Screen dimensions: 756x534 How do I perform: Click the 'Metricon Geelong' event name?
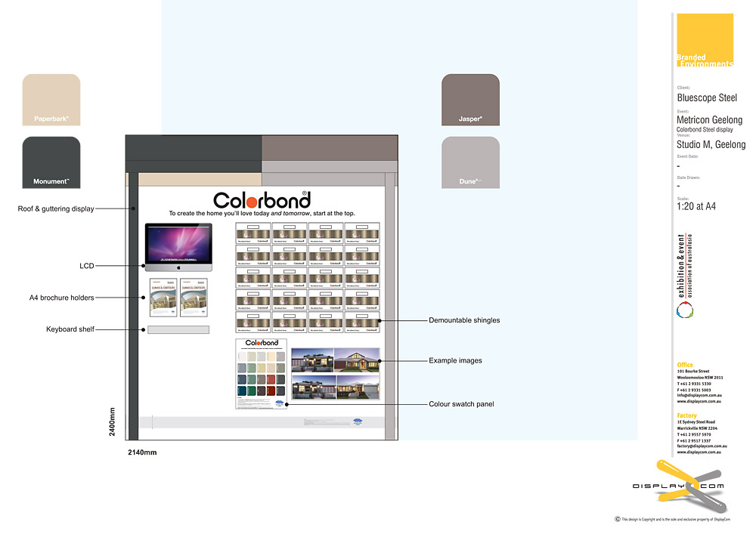pyautogui.click(x=709, y=120)
